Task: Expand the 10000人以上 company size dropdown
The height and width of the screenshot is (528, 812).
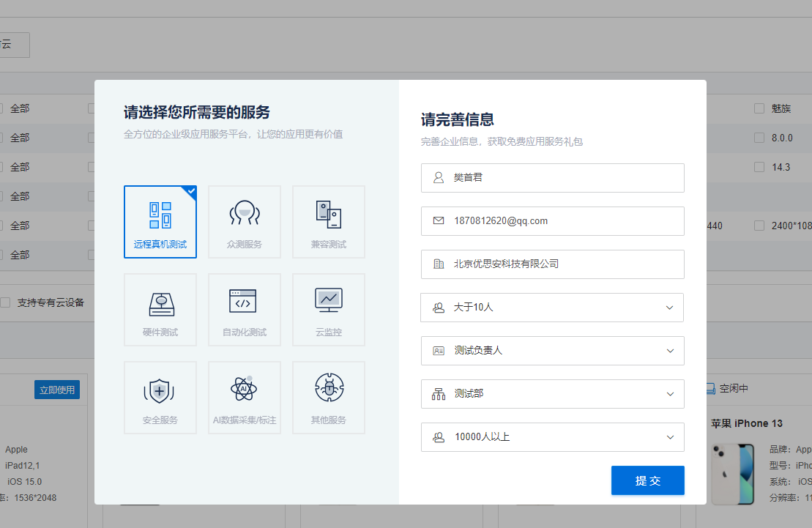Action: (553, 437)
